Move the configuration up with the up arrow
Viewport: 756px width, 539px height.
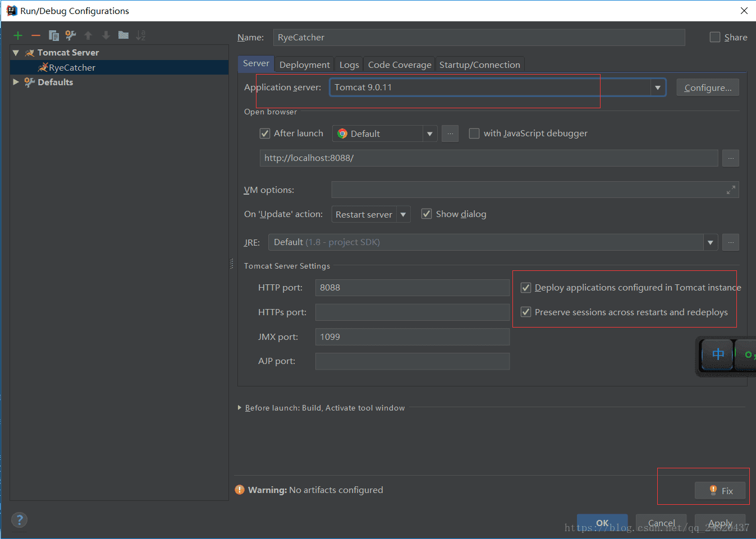pos(88,35)
